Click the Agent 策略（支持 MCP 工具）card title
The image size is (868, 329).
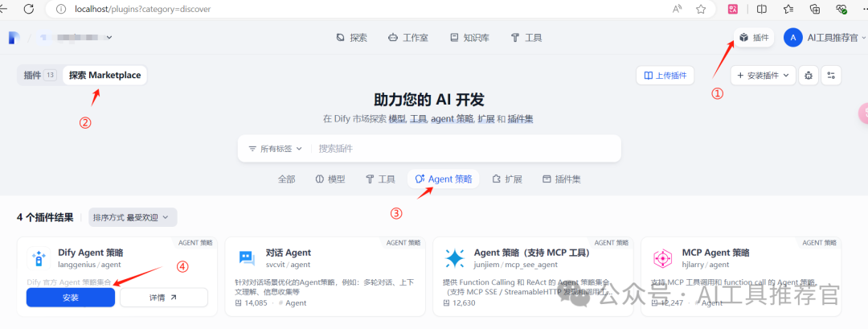tap(532, 253)
